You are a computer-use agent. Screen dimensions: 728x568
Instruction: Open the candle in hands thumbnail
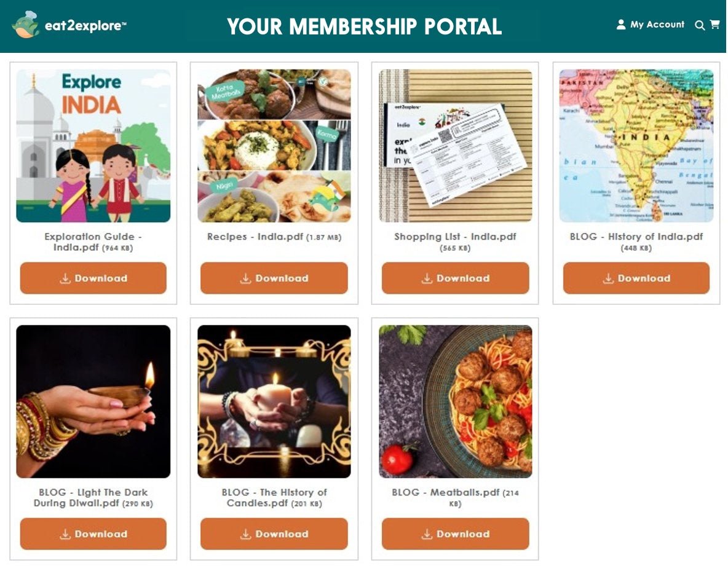(274, 401)
